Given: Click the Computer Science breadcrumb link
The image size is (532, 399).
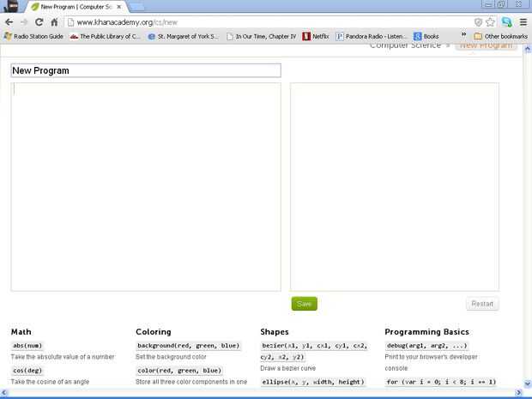Looking at the screenshot, I should tap(406, 45).
